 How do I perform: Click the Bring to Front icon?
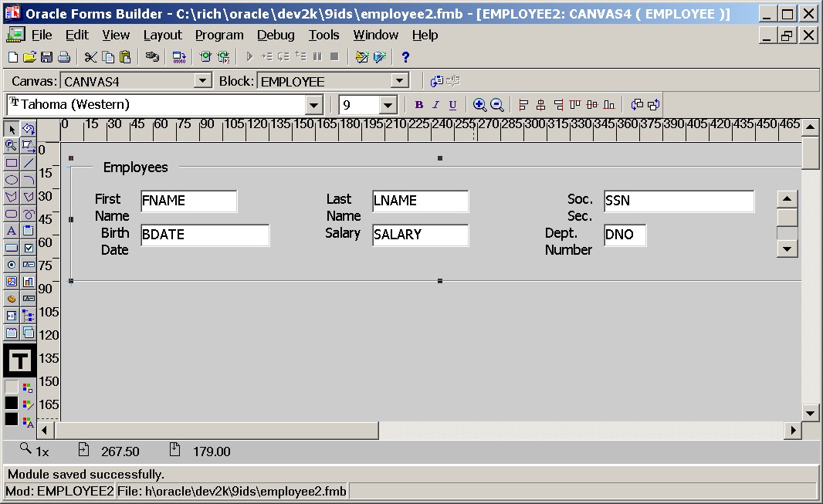[637, 105]
